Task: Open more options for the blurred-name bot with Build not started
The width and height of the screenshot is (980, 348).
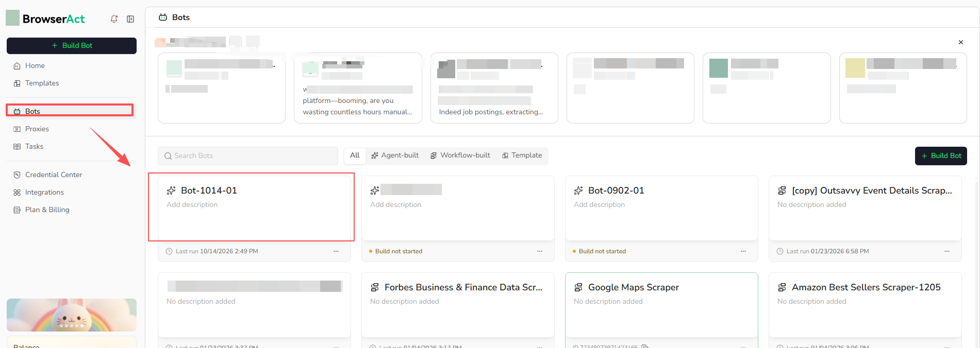Action: tap(540, 251)
